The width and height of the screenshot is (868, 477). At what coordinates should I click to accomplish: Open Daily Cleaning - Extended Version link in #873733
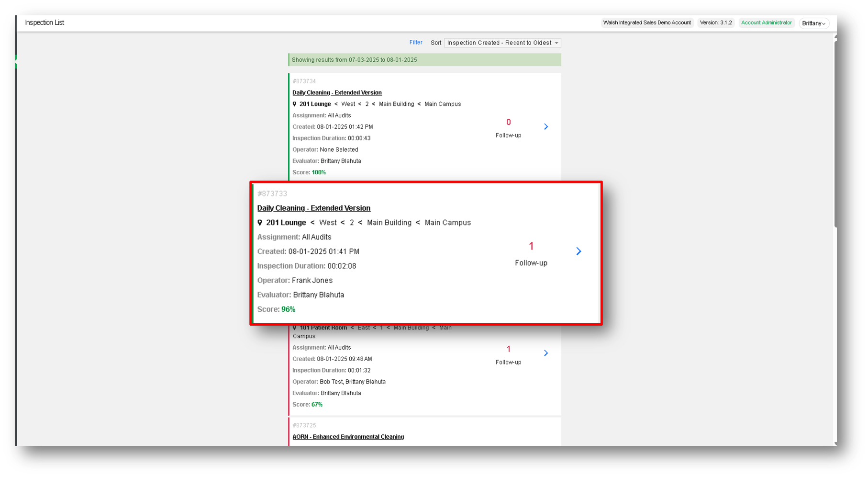coord(314,208)
